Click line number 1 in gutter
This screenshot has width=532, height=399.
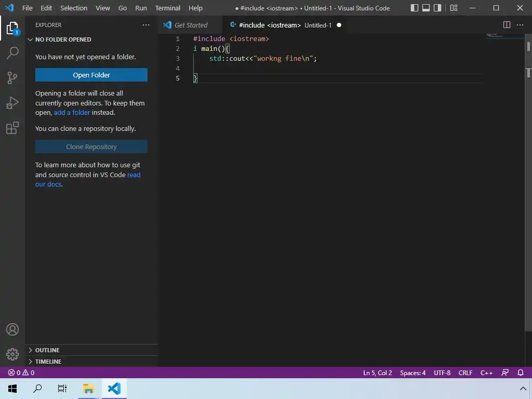[x=178, y=38]
